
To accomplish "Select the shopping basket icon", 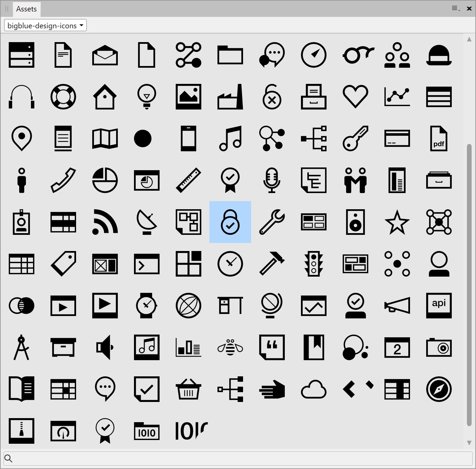I will click(x=189, y=389).
